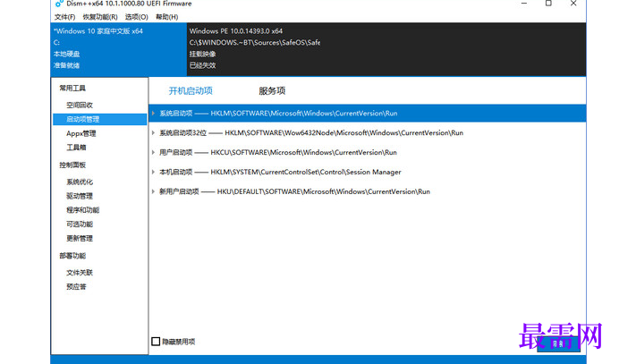Select the HKCU\SOFTWARE Run registry entry text

pyautogui.click(x=303, y=152)
